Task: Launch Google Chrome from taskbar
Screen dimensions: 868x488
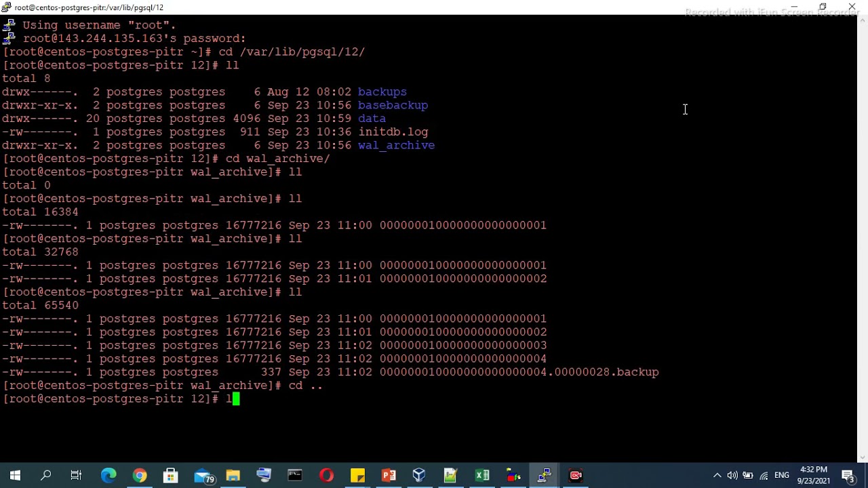Action: coord(140,475)
